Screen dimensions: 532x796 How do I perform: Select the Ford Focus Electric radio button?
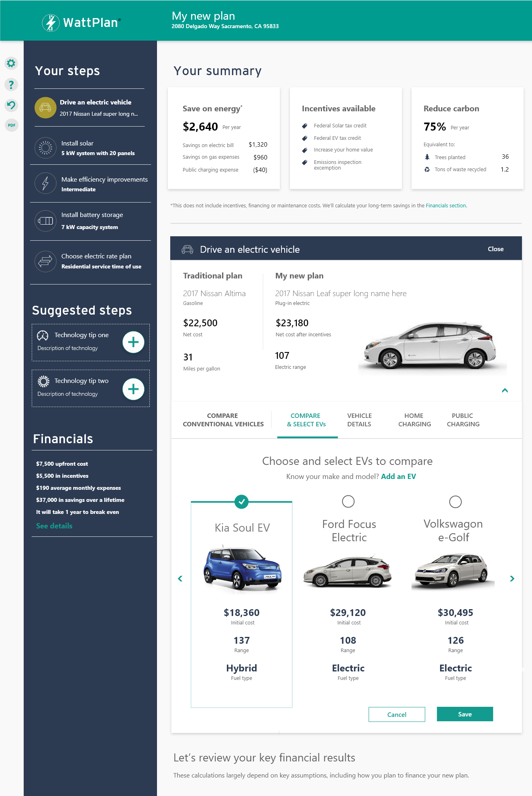tap(348, 501)
